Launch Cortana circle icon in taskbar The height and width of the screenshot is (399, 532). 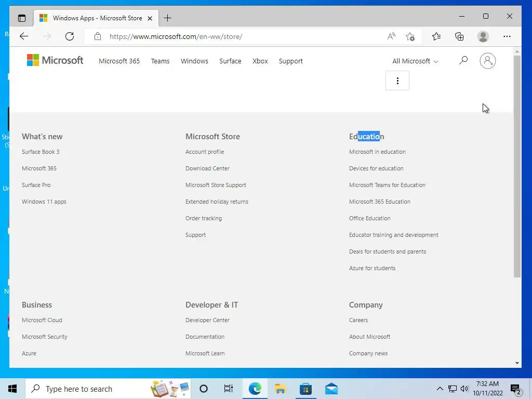click(204, 389)
